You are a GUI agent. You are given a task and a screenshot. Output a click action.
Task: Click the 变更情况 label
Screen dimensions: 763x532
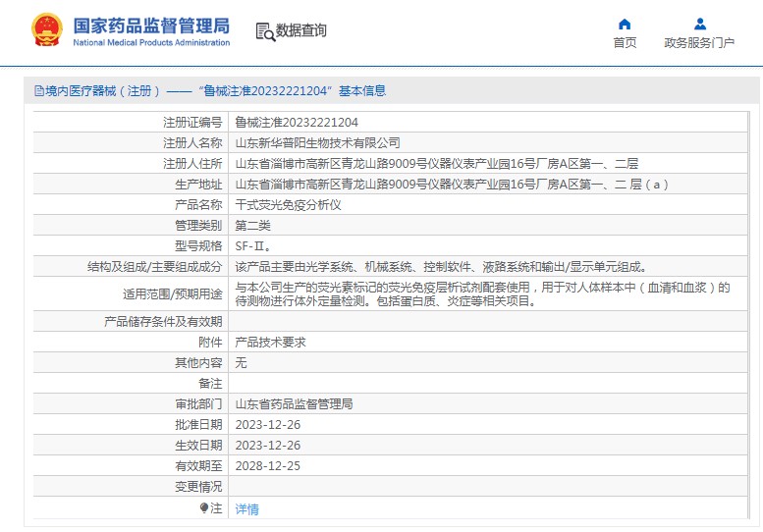198,486
